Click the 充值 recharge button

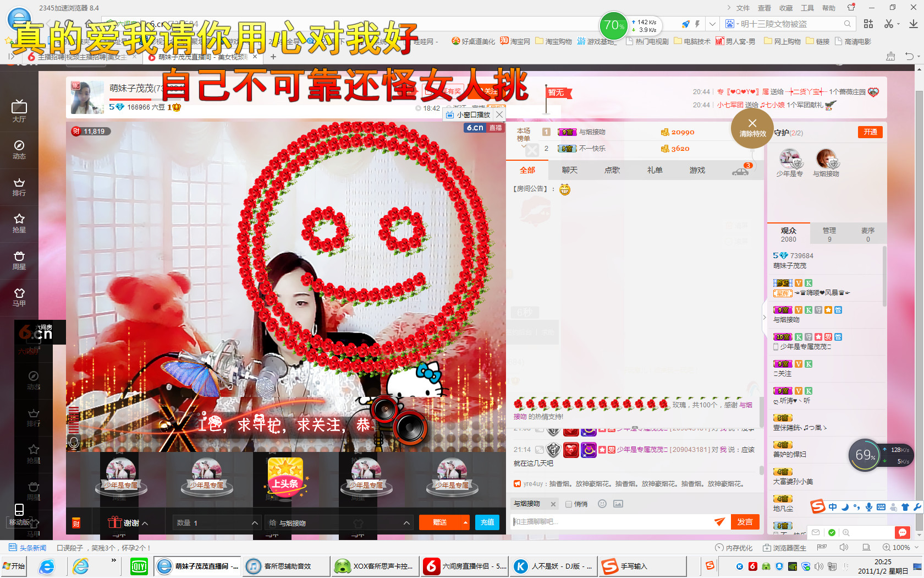[x=487, y=522]
